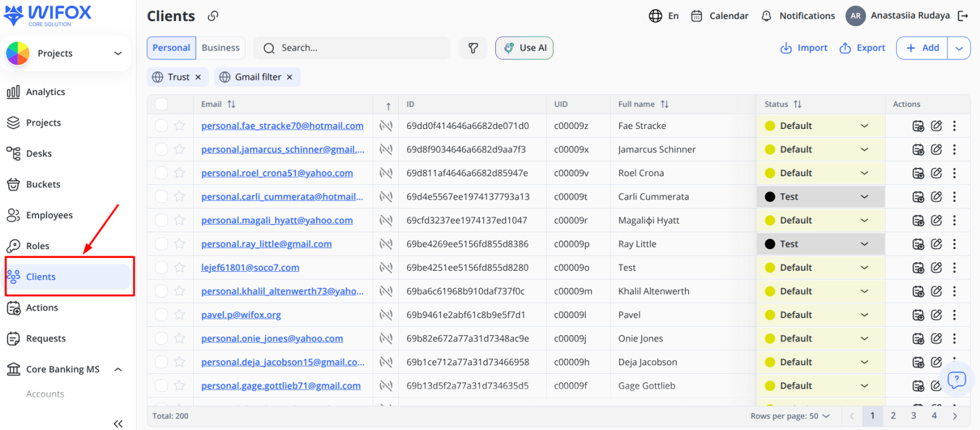Open the Calendar icon in header
This screenshot has width=980, height=430.
point(696,16)
